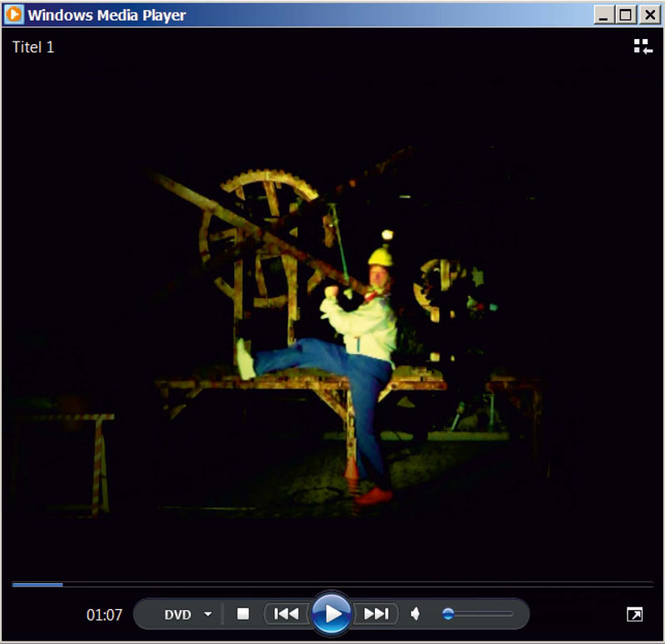Click the Windows Media Player title icon
665x644 pixels.
(x=14, y=14)
